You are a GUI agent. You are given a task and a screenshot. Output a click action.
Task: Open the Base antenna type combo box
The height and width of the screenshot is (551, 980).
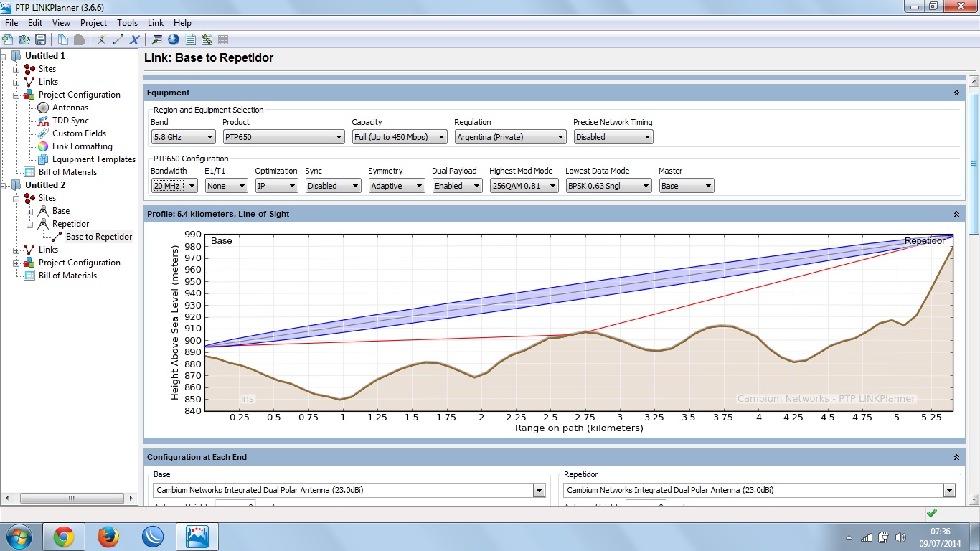pos(349,491)
